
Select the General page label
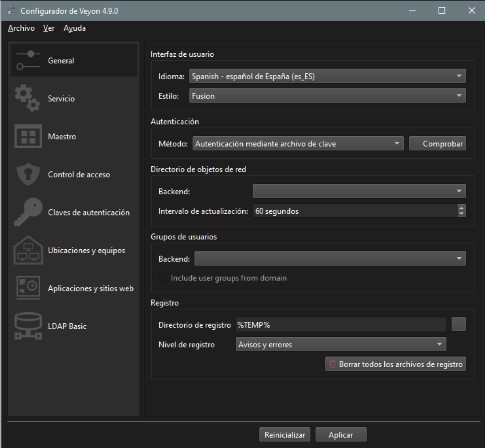[61, 61]
